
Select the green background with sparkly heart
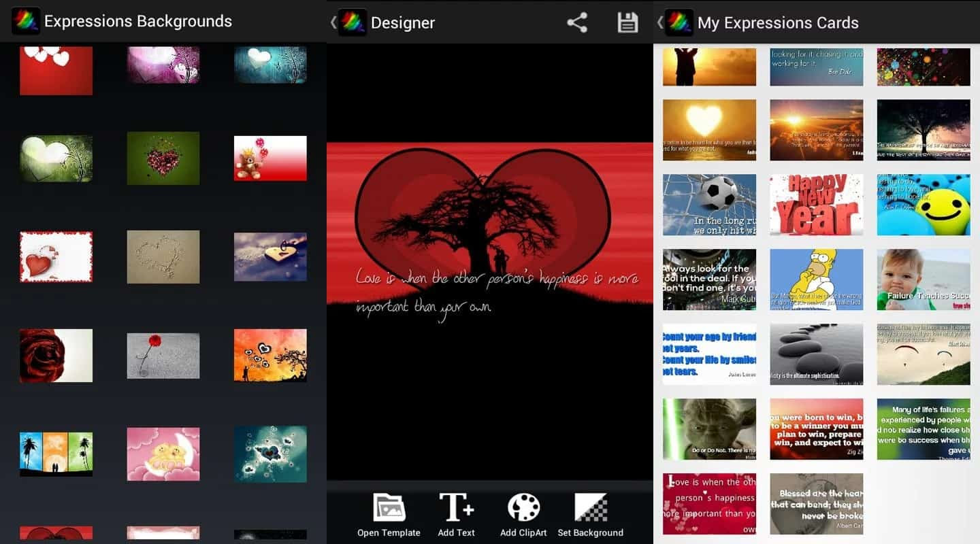pyautogui.click(x=163, y=158)
